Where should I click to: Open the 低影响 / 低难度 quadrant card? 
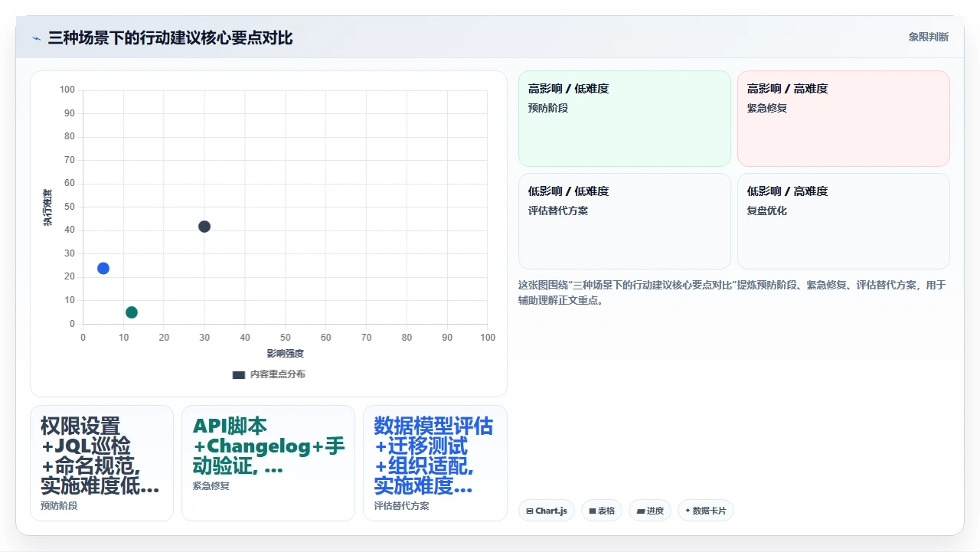pos(625,221)
